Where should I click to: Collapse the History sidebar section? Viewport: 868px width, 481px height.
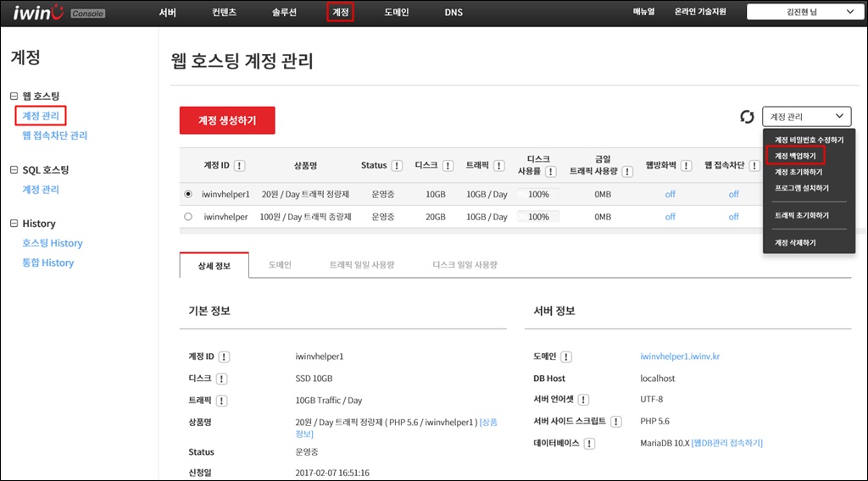14,224
